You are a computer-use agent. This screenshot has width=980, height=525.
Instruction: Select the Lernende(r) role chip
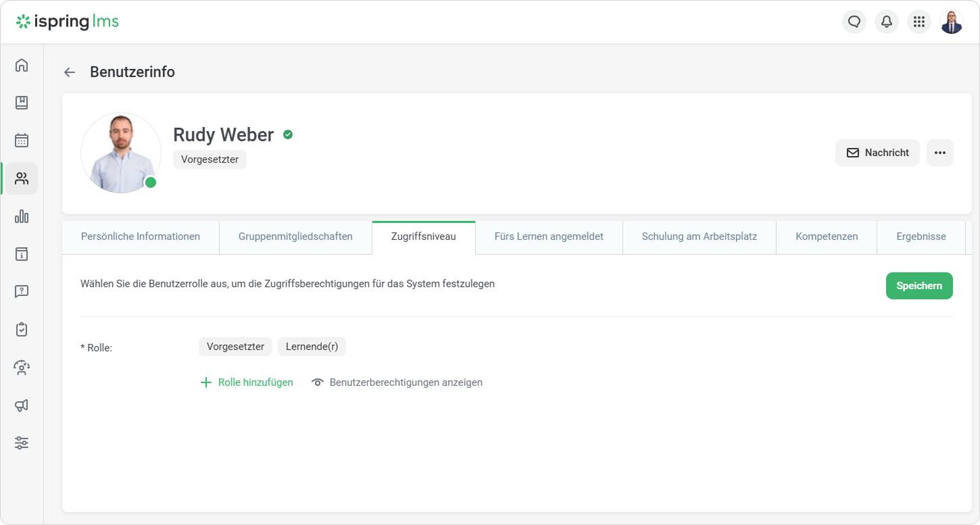point(312,347)
